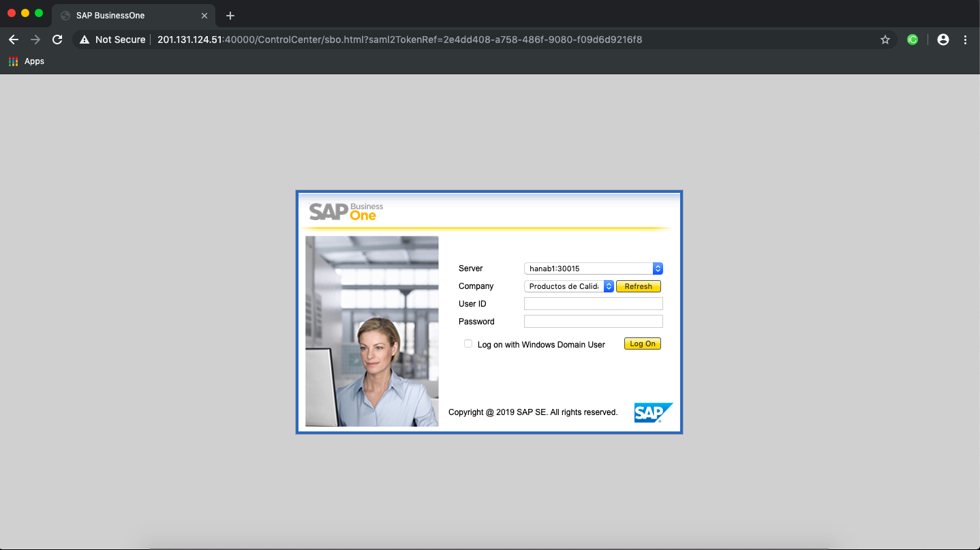Click the macOS yellow minimize button

click(x=25, y=13)
